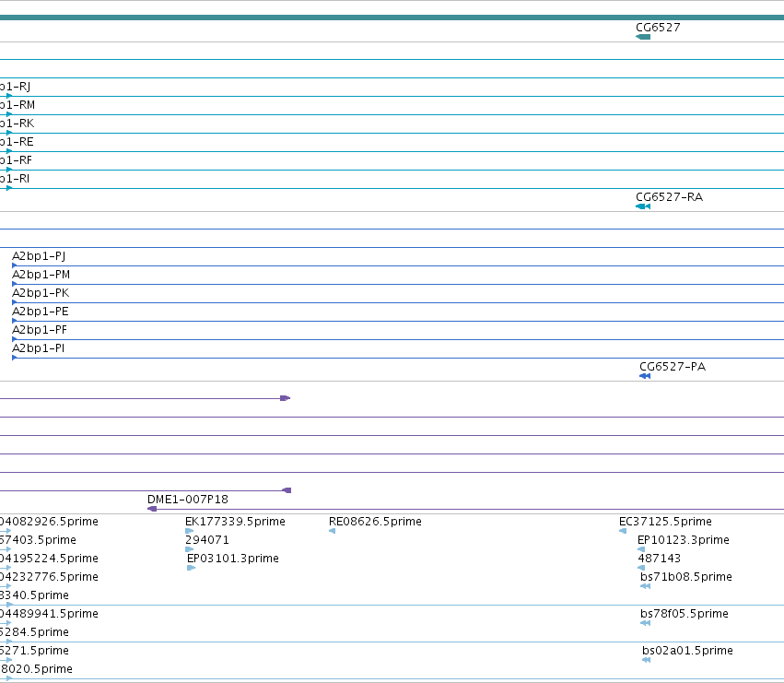This screenshot has height=683, width=784.
Task: Select the 04232776.5prime label
Action: point(49,577)
